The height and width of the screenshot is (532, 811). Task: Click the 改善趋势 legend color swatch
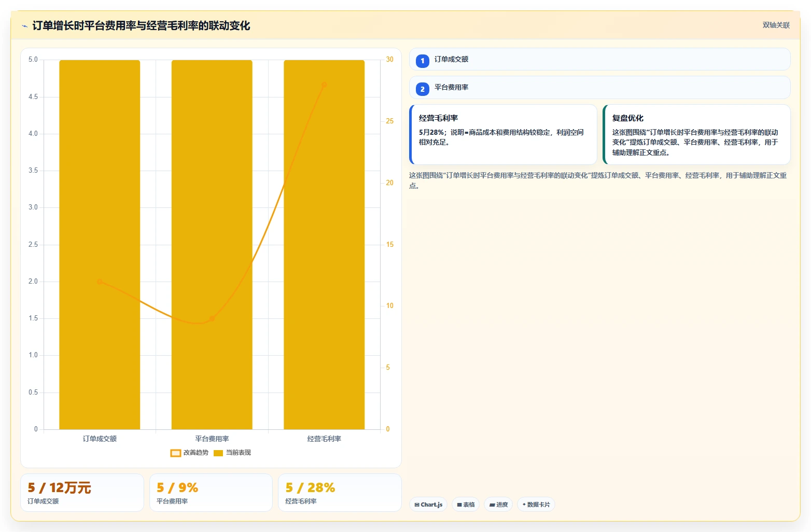tap(176, 453)
